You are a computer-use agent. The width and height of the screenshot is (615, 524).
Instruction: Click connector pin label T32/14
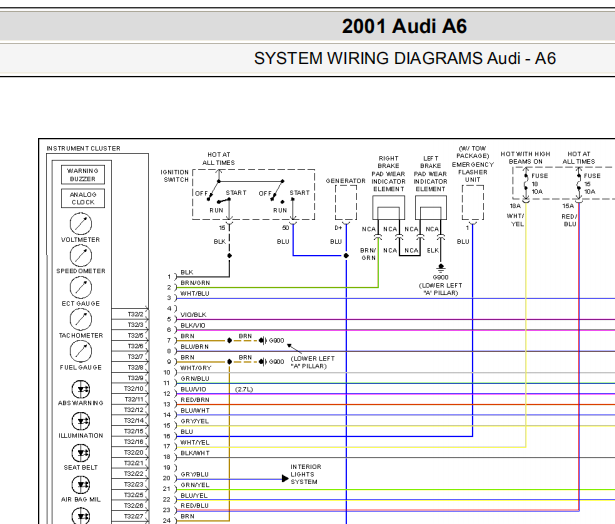[134, 420]
